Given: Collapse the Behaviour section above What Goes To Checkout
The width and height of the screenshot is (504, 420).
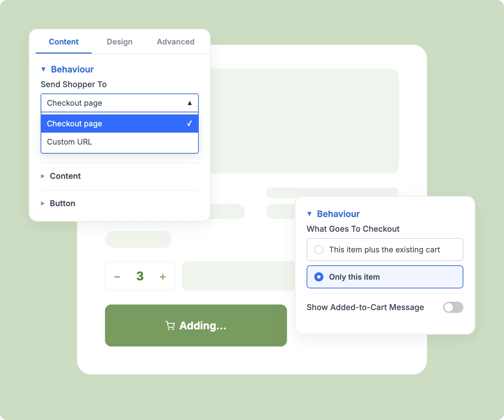Looking at the screenshot, I should point(334,214).
